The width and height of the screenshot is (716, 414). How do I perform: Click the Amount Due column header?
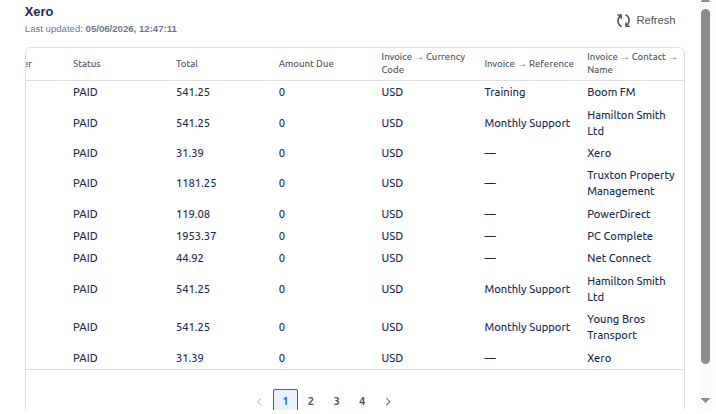(x=306, y=64)
